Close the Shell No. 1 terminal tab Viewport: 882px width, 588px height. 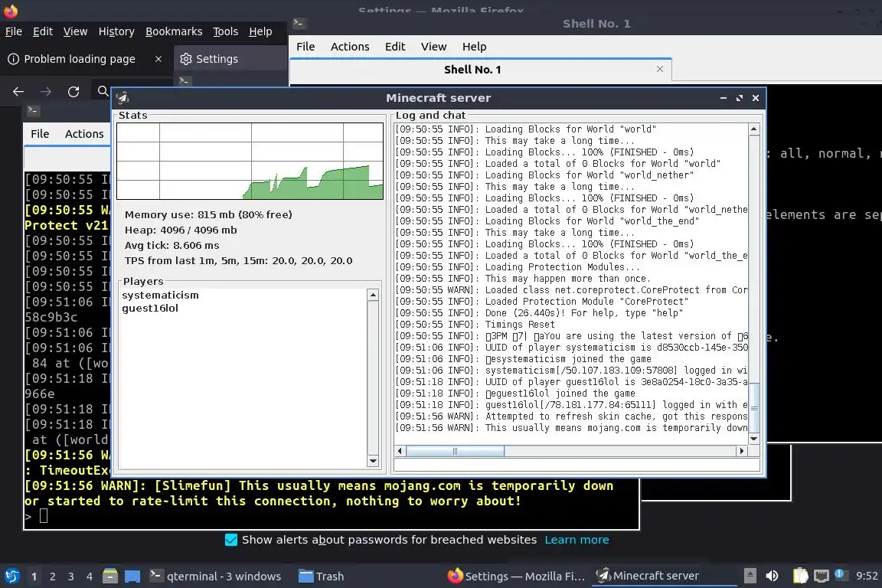pyautogui.click(x=660, y=69)
